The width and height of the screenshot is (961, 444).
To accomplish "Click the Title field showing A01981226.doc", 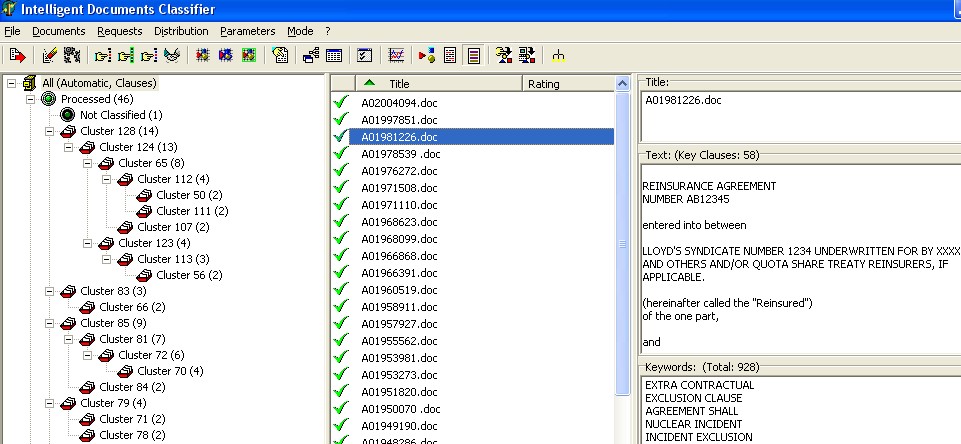I will tap(802, 115).
